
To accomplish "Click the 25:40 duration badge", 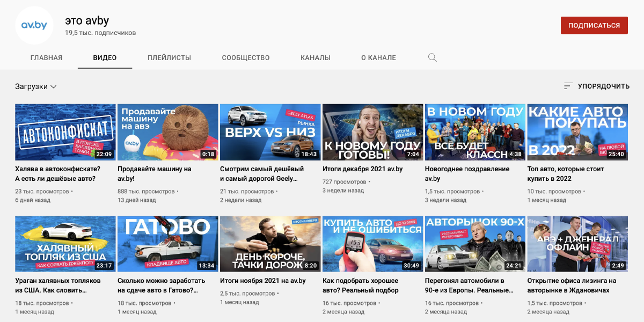I will coord(617,155).
